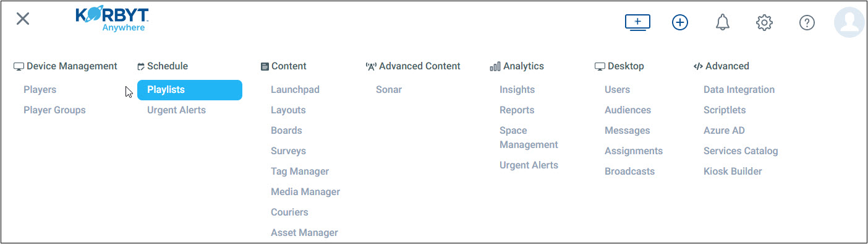
Task: Open Broadcasts under Desktop
Action: (629, 172)
